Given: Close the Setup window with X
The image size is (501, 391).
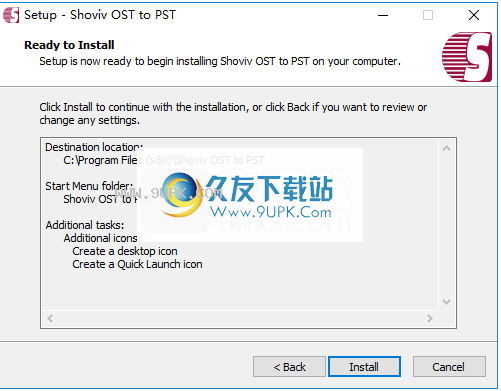Looking at the screenshot, I should pyautogui.click(x=474, y=15).
